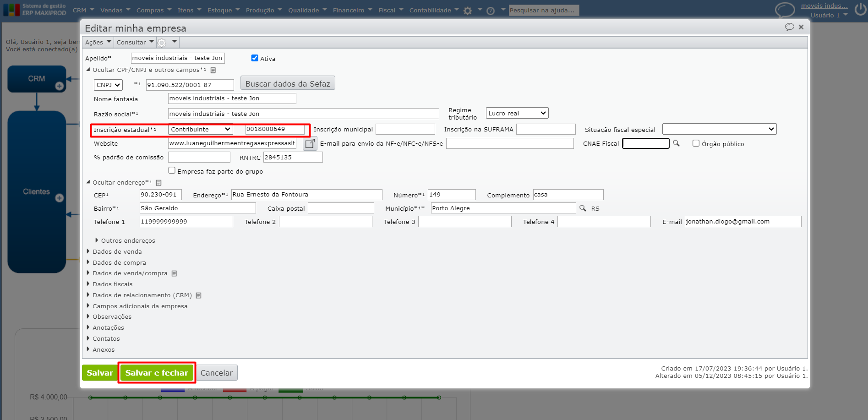Close the Editar minha empresa dialog

point(801,27)
